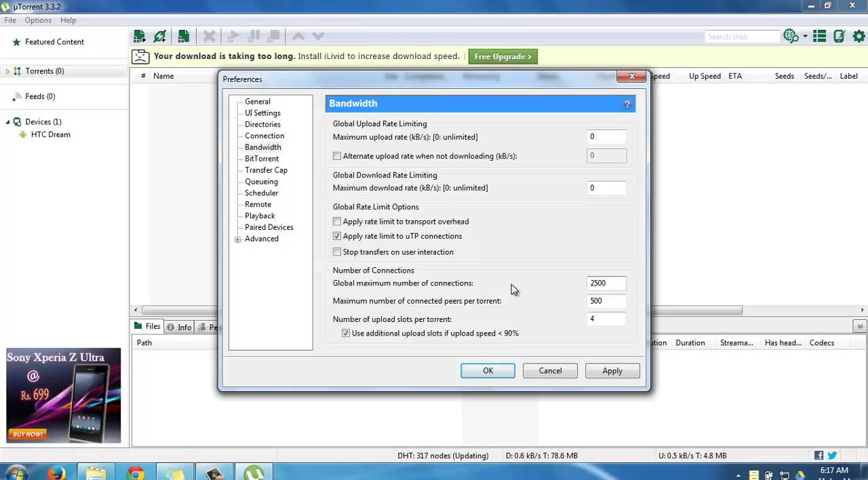Select Connection in Preferences tree
The width and height of the screenshot is (868, 480).
(264, 136)
